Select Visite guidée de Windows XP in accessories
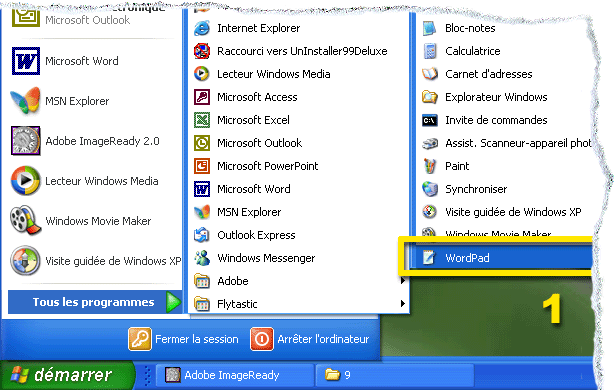615x390 pixels. pyautogui.click(x=504, y=212)
